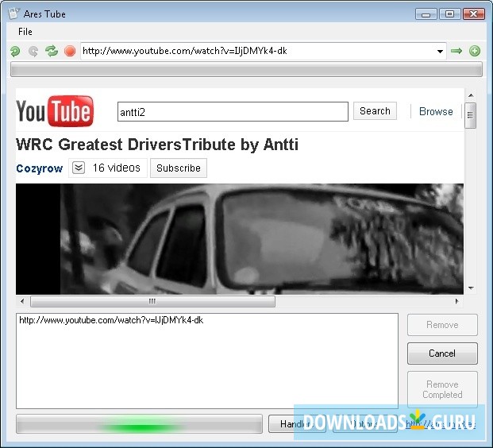The image size is (493, 448).
Task: Maximize the Ares Tube window
Action: click(450, 14)
